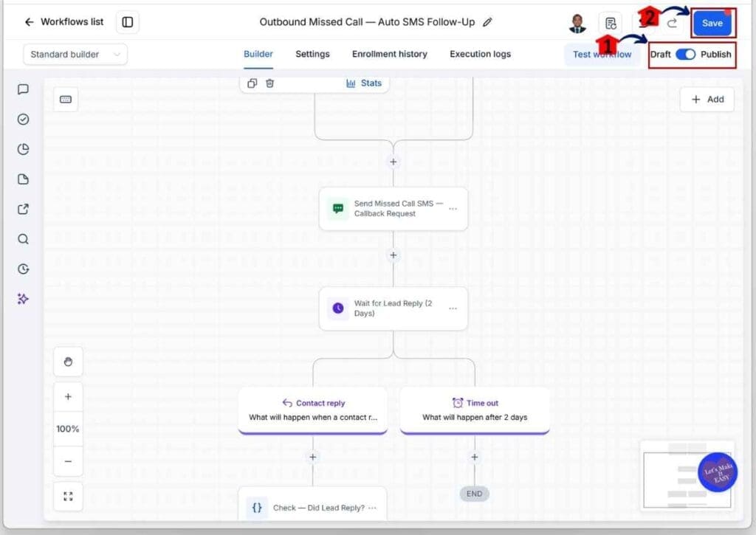The width and height of the screenshot is (756, 535).
Task: Select the Wait for Lead Reply node
Action: [x=394, y=308]
